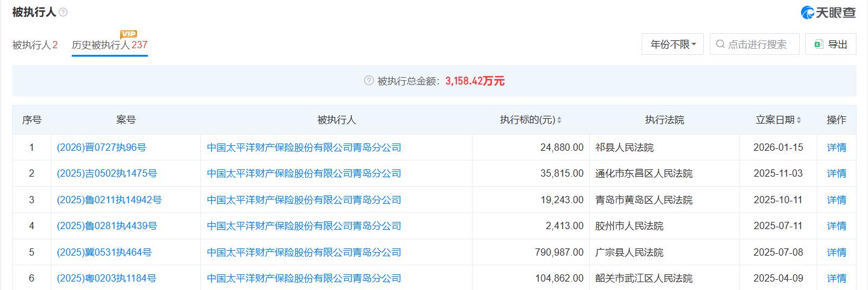Open case (2025)吉0502执1475号
The width and height of the screenshot is (868, 290).
coord(107,174)
